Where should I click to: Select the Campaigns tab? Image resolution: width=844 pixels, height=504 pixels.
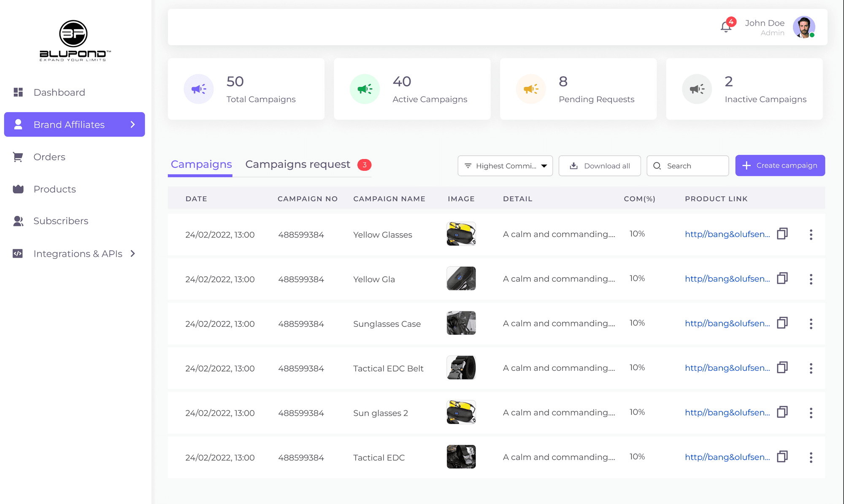pos(201,164)
